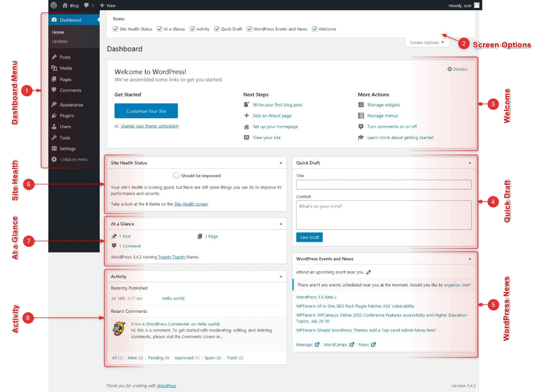The height and width of the screenshot is (392, 543).
Task: Collapse the Quick Draft box
Action: click(x=470, y=163)
